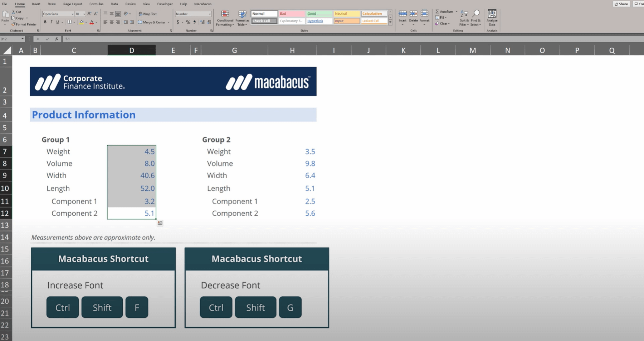The image size is (644, 341).
Task: Click Decrease Decimal icon
Action: tap(209, 22)
